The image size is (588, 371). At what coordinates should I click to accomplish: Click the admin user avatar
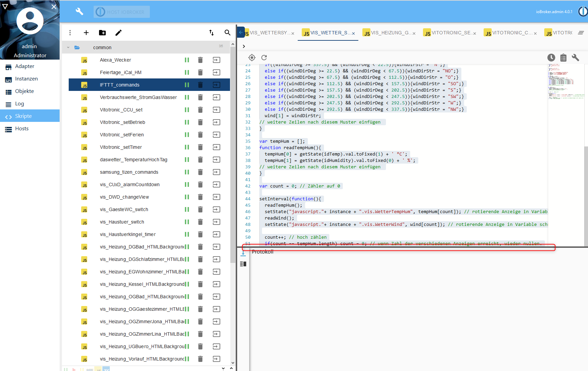(30, 21)
